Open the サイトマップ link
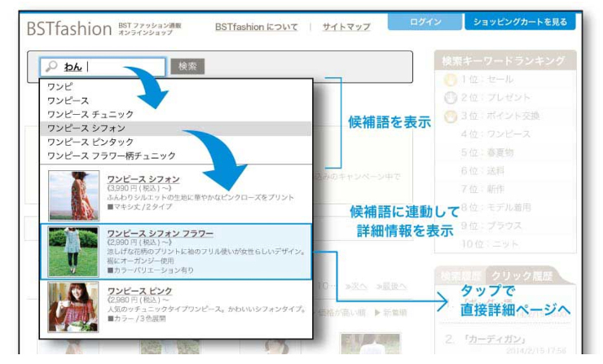The height and width of the screenshot is (364, 603). pyautogui.click(x=346, y=27)
